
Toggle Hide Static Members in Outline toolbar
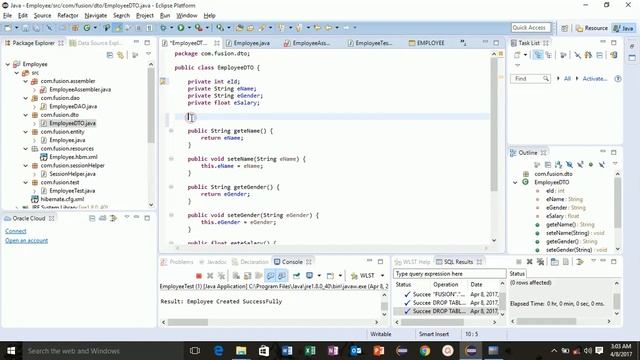coord(580,164)
